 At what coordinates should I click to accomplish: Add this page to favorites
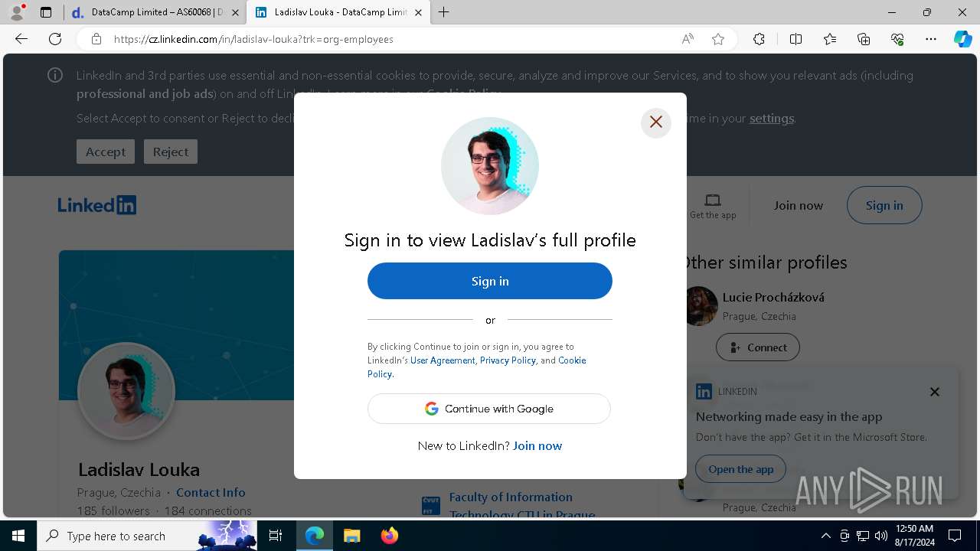tap(718, 39)
